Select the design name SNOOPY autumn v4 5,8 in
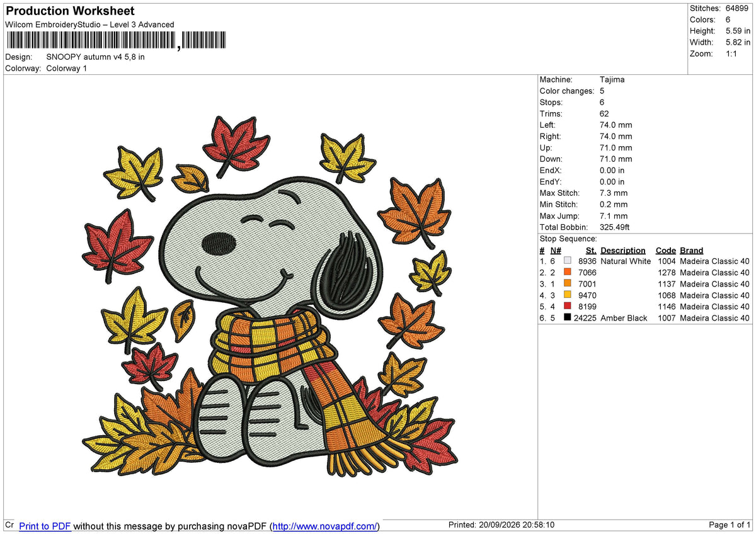Image resolution: width=756 pixels, height=534 pixels. 96,57
